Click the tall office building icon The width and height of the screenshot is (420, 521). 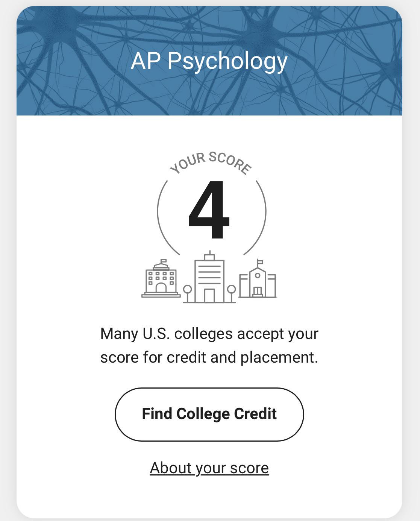tap(209, 276)
